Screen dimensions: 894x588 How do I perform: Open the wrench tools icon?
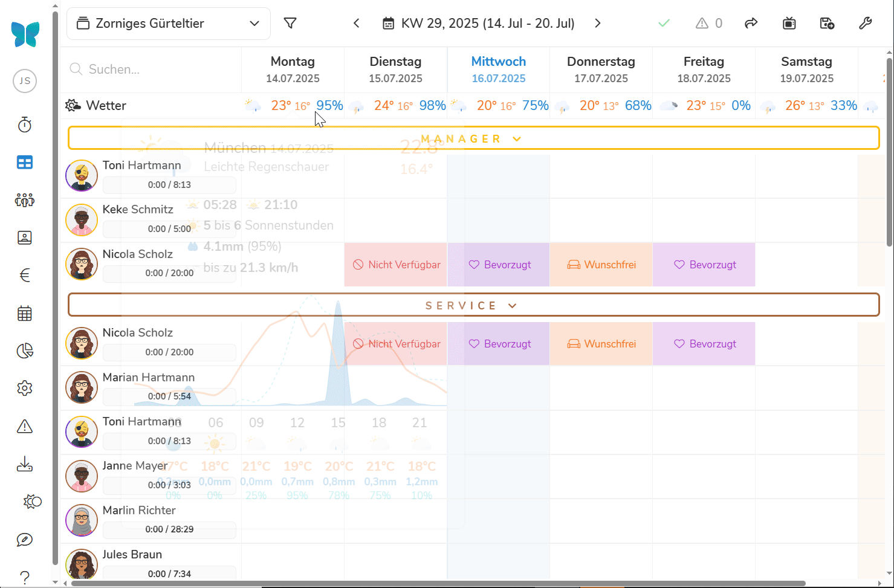point(865,24)
